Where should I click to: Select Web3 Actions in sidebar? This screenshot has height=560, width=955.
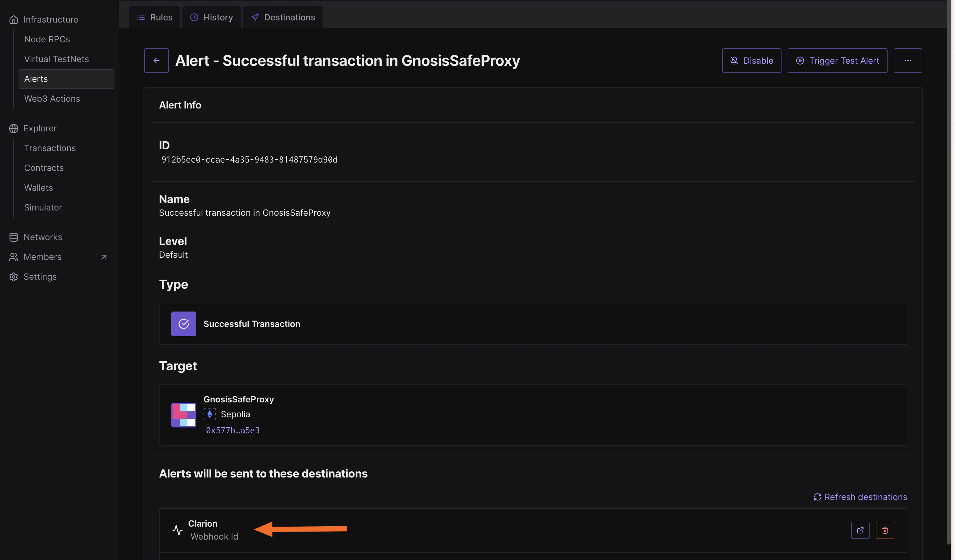pyautogui.click(x=52, y=99)
